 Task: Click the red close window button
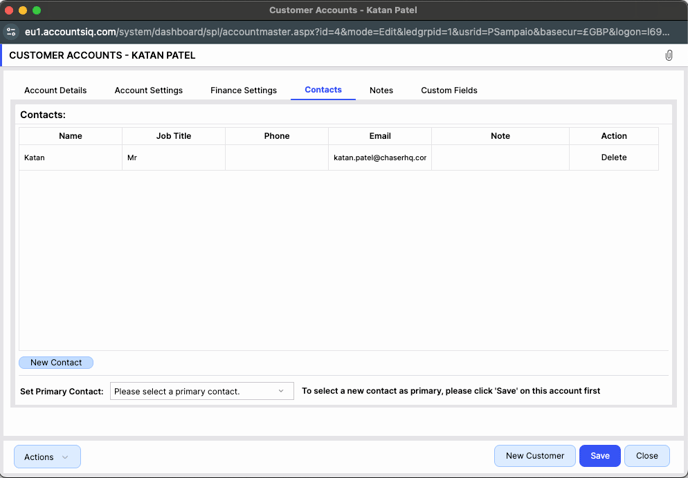pos(9,10)
